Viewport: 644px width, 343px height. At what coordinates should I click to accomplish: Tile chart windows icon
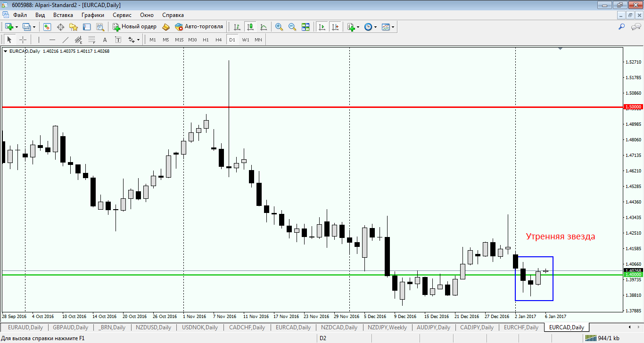[x=305, y=27]
